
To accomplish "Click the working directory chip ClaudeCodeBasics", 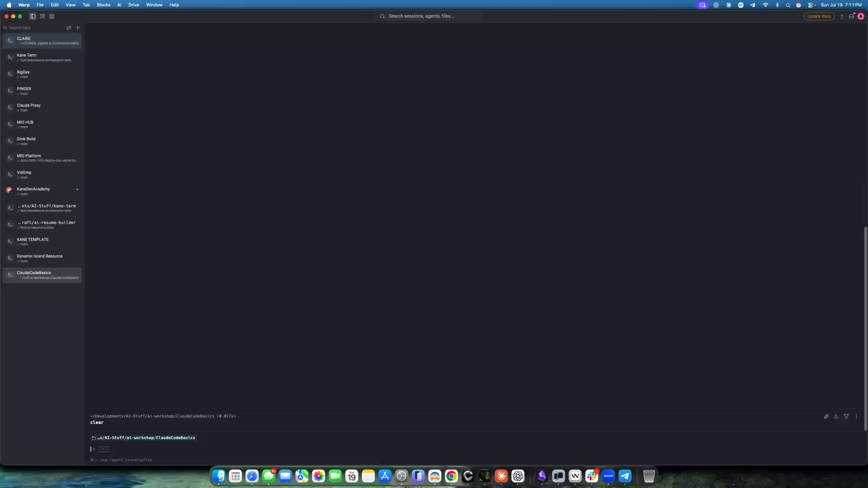I will coord(144,438).
